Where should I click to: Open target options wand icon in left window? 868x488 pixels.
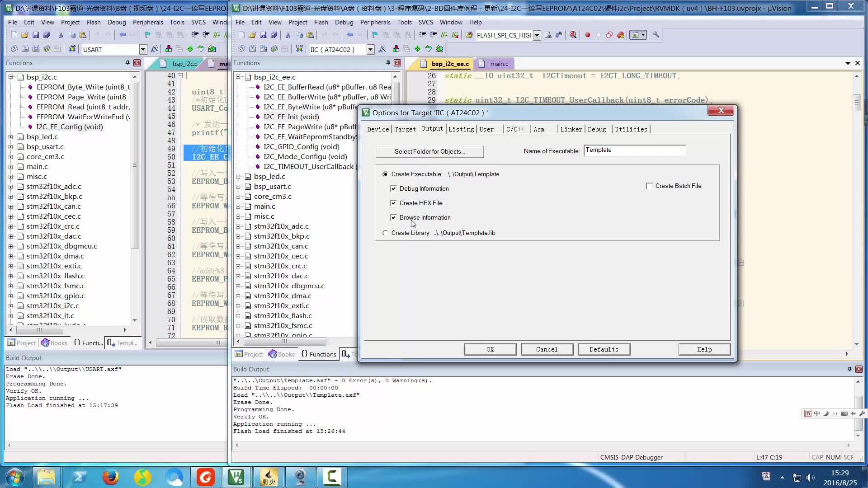click(x=155, y=49)
